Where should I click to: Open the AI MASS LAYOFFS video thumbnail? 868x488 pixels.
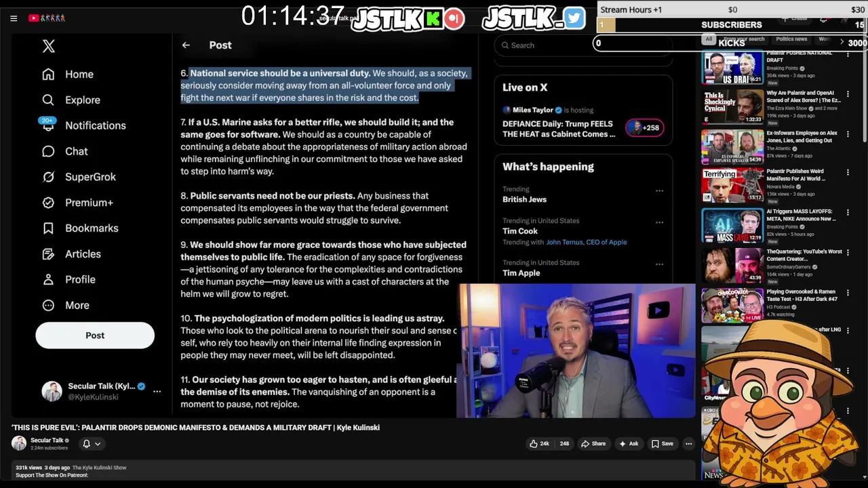[x=732, y=226]
